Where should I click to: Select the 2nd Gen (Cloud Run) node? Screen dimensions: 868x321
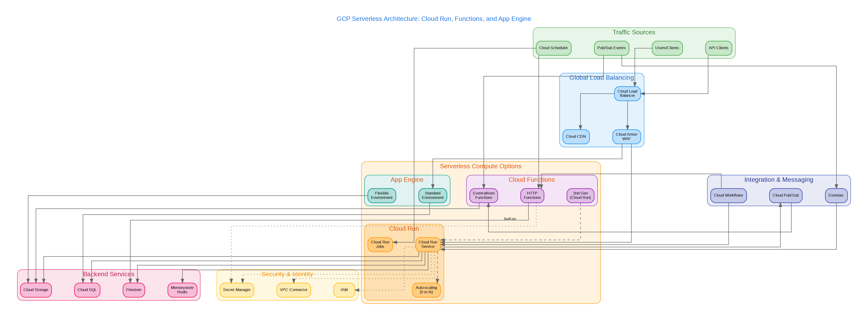pyautogui.click(x=580, y=196)
